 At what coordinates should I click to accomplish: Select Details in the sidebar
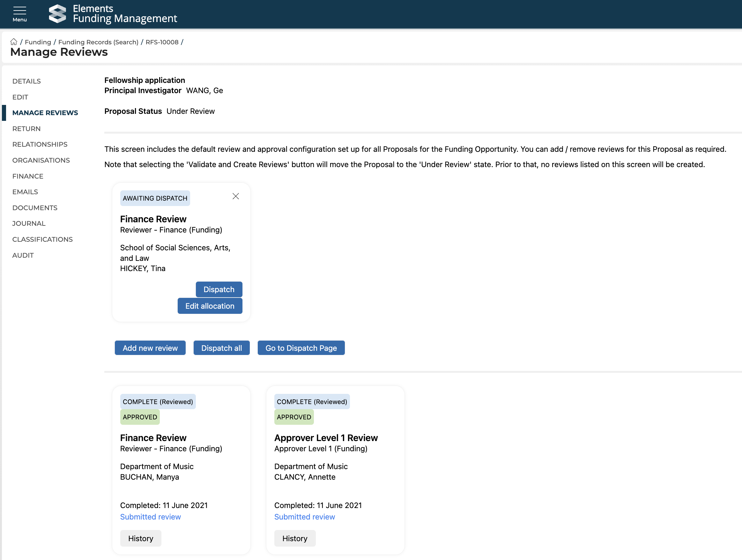tap(26, 81)
